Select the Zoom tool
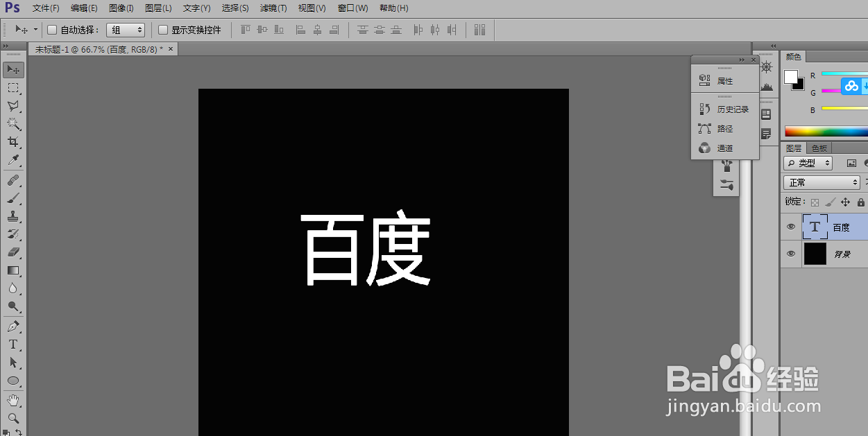The width and height of the screenshot is (868, 436). [13, 418]
